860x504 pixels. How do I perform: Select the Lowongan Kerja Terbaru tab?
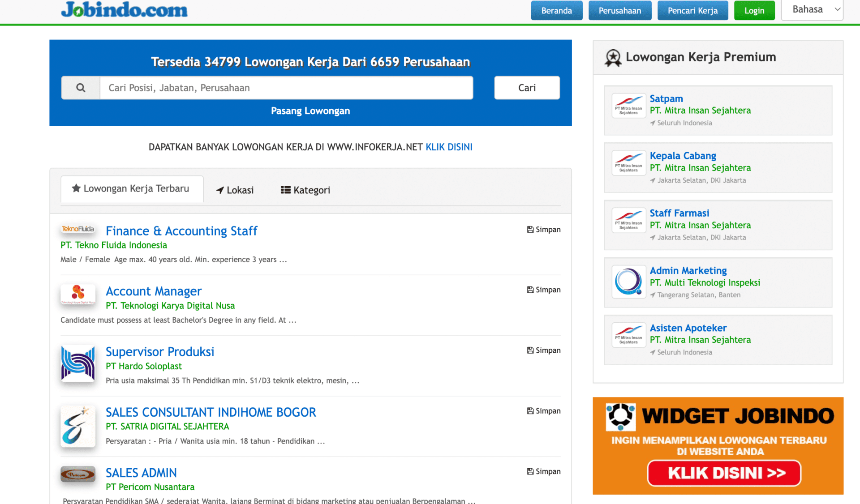(x=132, y=188)
